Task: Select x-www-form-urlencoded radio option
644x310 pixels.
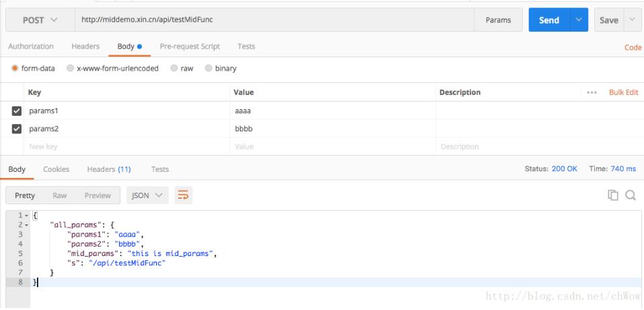Action: tap(71, 69)
